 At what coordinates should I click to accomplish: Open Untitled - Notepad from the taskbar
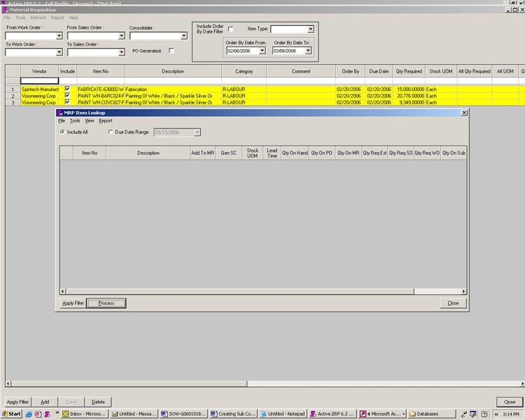point(283,414)
